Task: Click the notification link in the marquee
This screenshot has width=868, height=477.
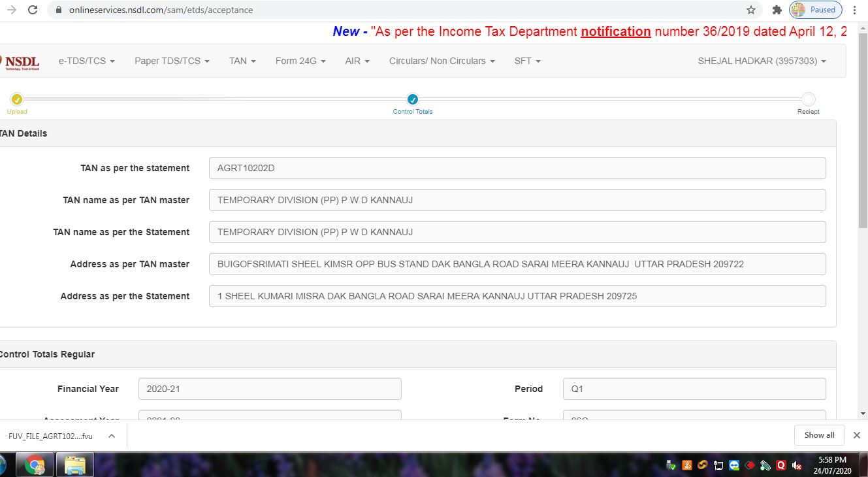Action: (616, 31)
